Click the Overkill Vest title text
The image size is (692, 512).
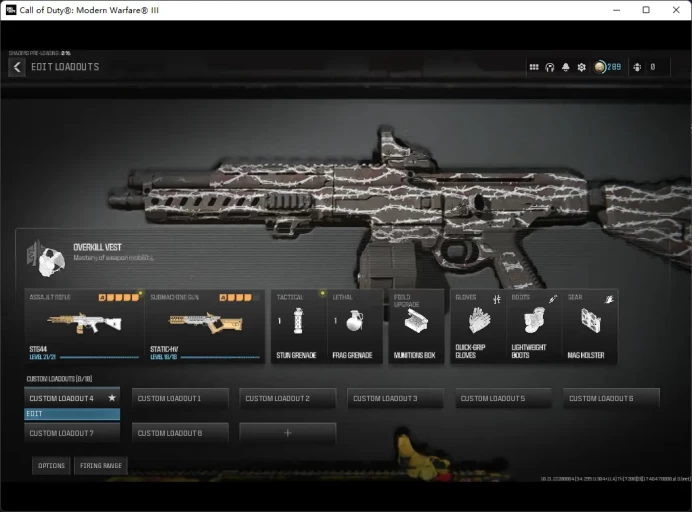(x=97, y=247)
